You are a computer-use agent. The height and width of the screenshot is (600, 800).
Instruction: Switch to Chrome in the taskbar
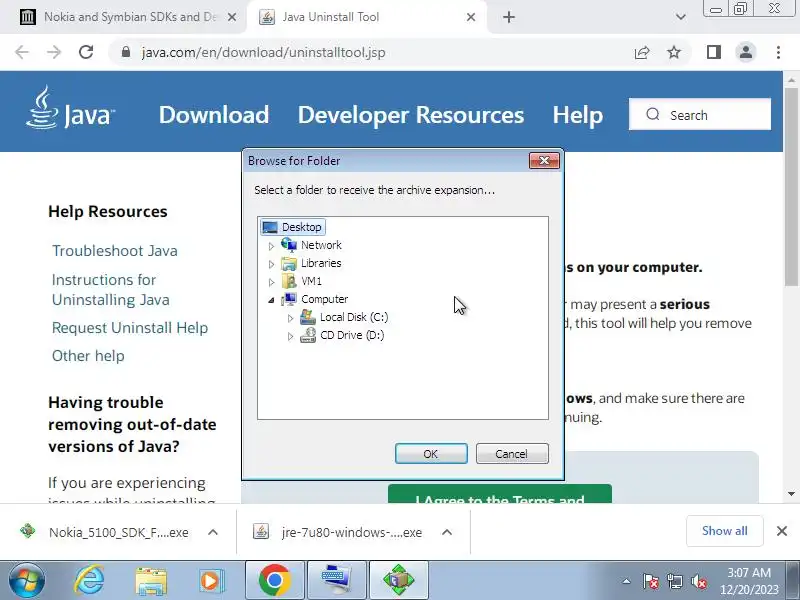(x=275, y=580)
